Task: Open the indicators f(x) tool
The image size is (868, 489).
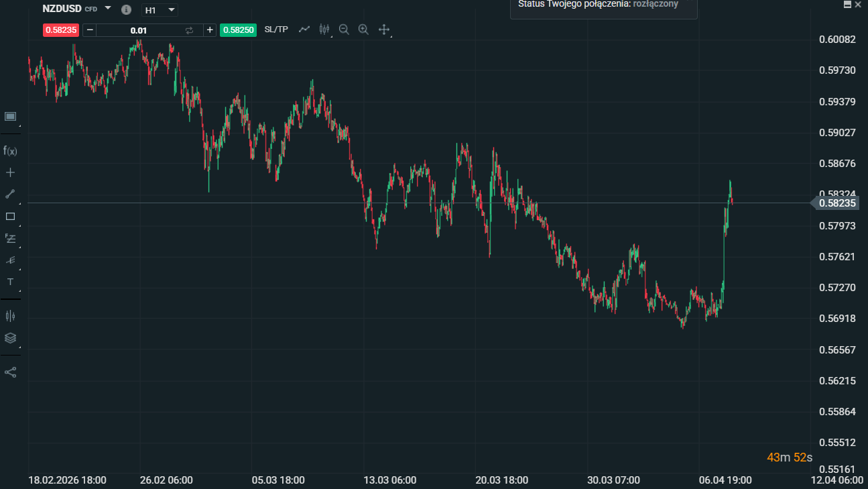Action: [x=10, y=151]
